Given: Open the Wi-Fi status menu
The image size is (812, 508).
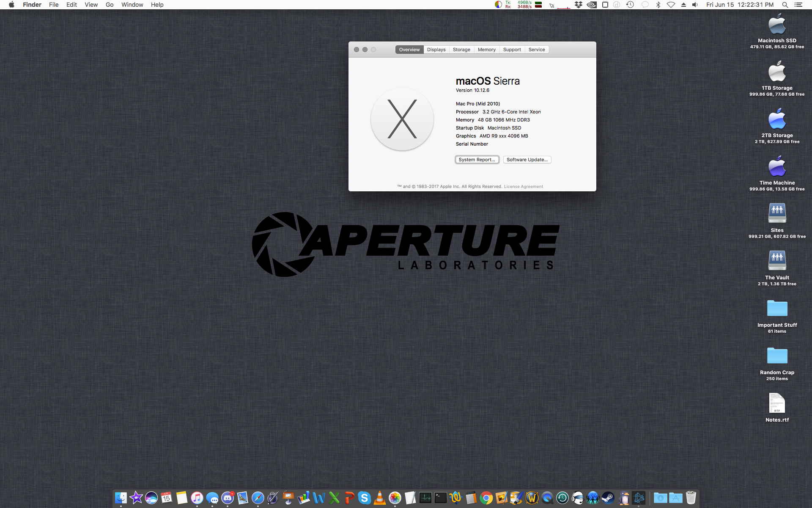Looking at the screenshot, I should coord(671,5).
